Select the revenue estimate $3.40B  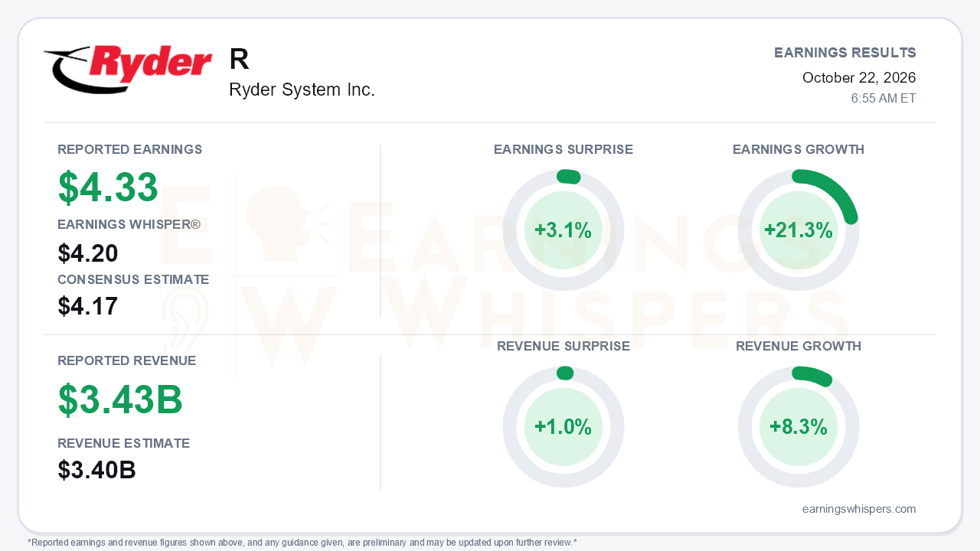(97, 470)
